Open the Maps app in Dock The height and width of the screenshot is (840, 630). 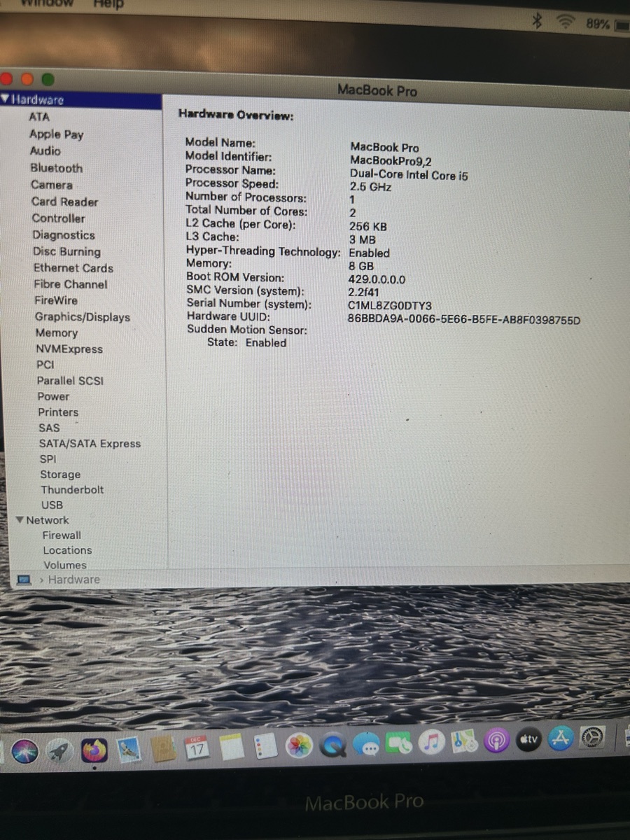(x=464, y=741)
